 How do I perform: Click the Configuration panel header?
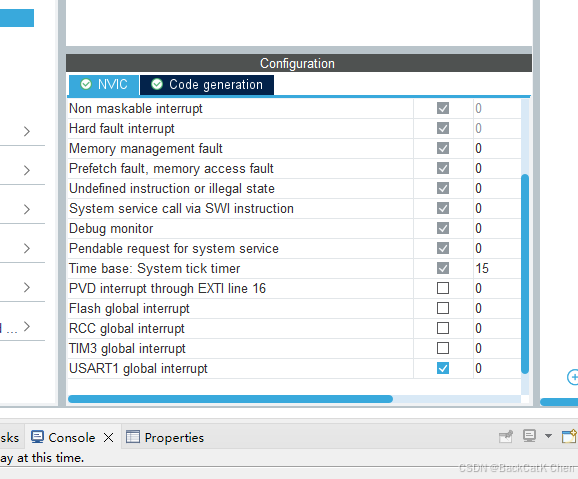click(299, 63)
